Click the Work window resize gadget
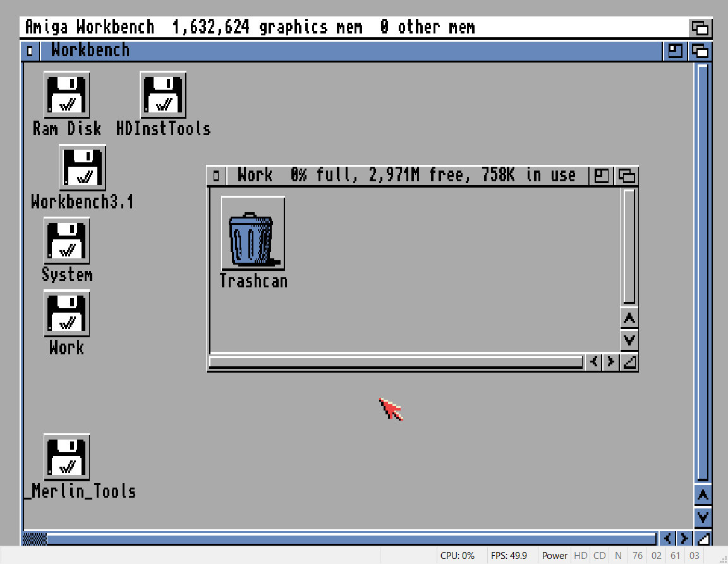 point(629,362)
